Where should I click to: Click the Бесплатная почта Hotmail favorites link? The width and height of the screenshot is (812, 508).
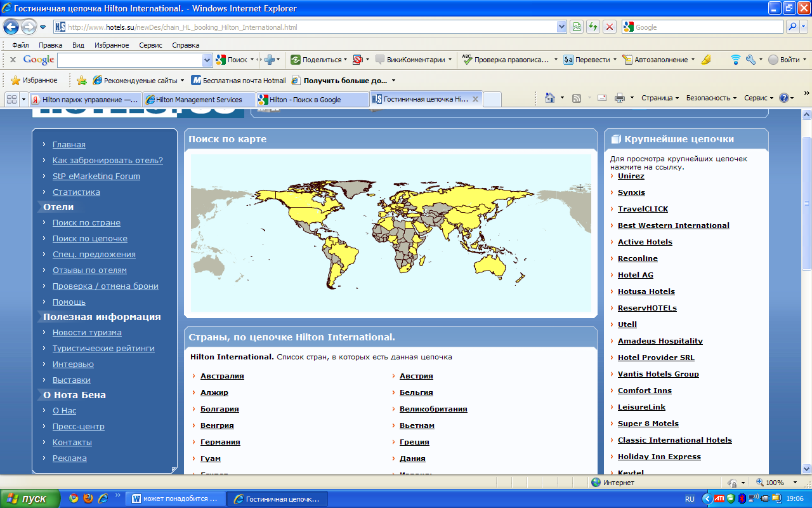pos(239,81)
